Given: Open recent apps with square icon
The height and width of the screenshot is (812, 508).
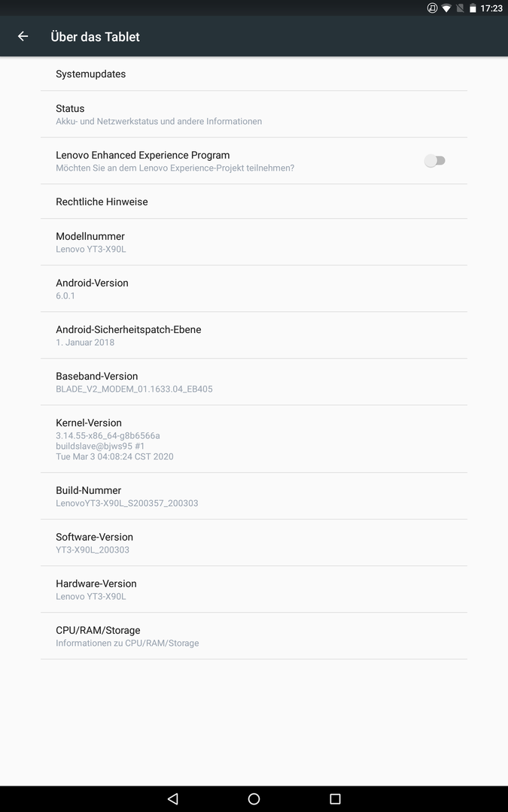Looking at the screenshot, I should [336, 798].
